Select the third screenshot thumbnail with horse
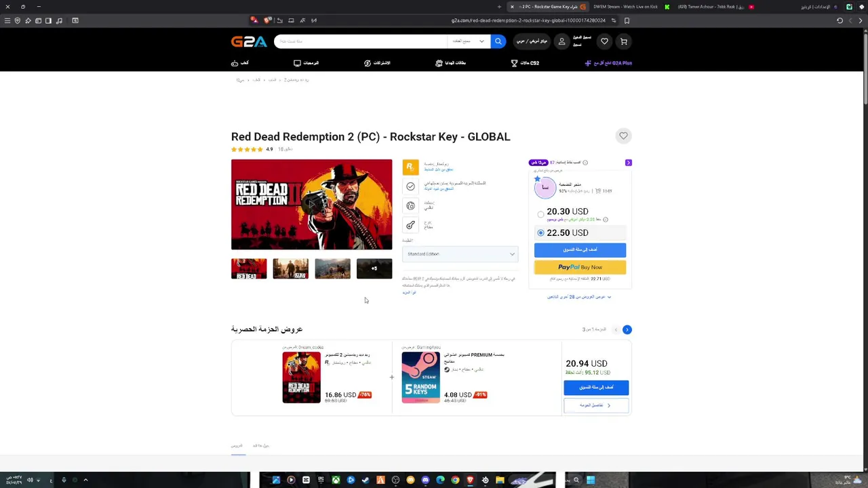Image resolution: width=868 pixels, height=488 pixels. pos(332,269)
